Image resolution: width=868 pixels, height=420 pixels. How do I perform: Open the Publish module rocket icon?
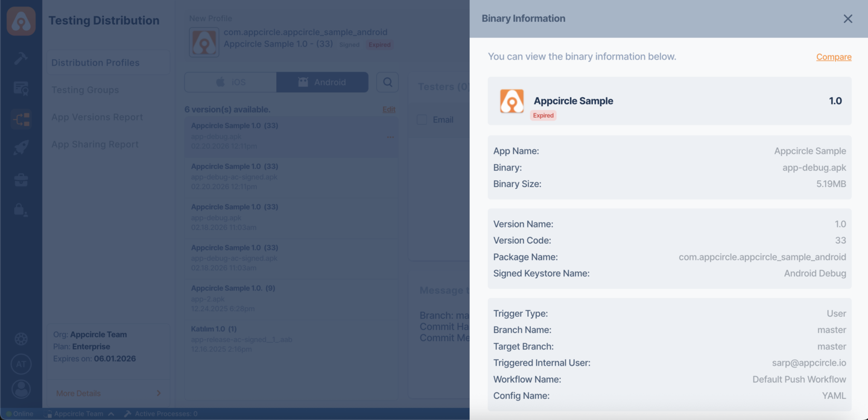click(21, 147)
